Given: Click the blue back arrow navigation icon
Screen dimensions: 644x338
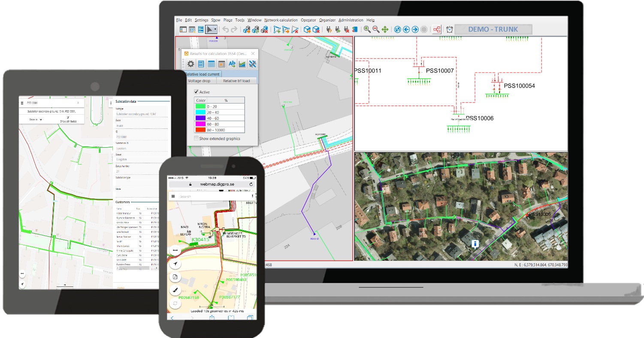Looking at the screenshot, I should (406, 30).
